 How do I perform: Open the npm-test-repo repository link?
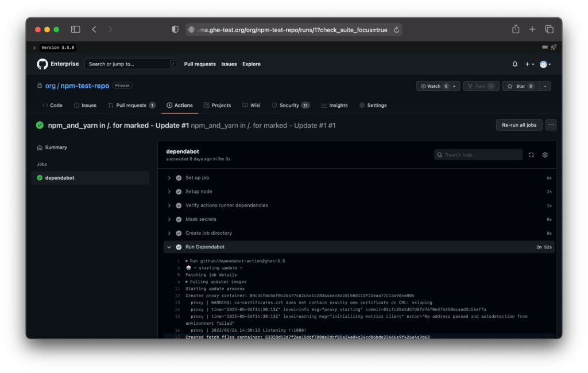click(85, 86)
